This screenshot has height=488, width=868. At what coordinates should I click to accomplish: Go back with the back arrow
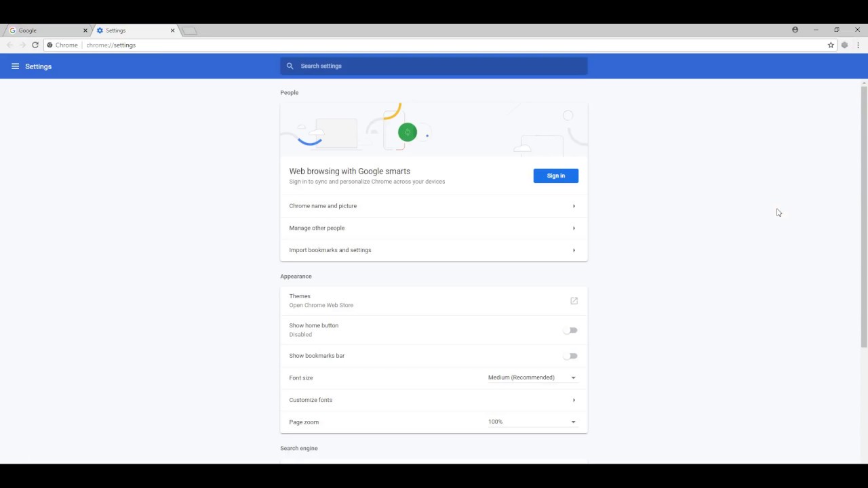tap(9, 45)
